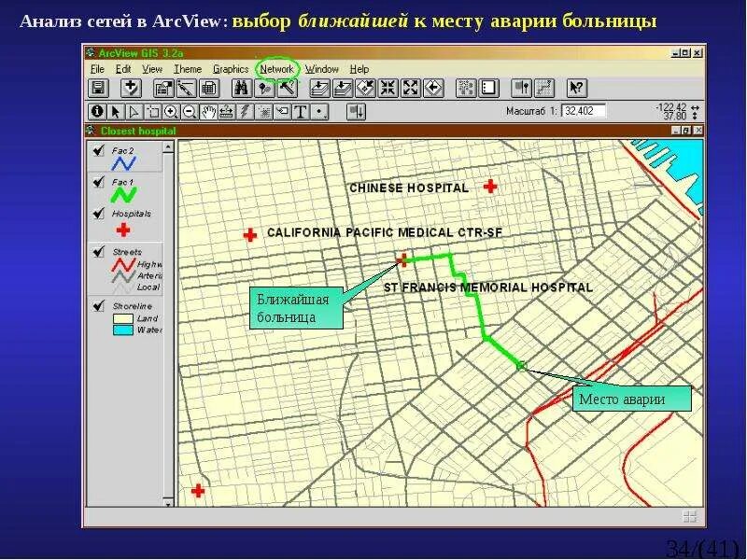Open Theme Properties from the toolbar
747x560 pixels.
click(x=163, y=88)
